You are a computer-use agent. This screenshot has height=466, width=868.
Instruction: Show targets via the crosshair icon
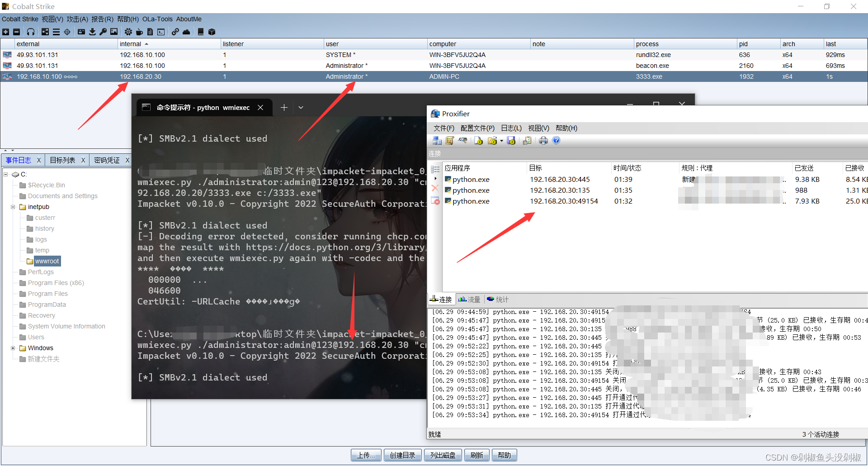(67, 32)
